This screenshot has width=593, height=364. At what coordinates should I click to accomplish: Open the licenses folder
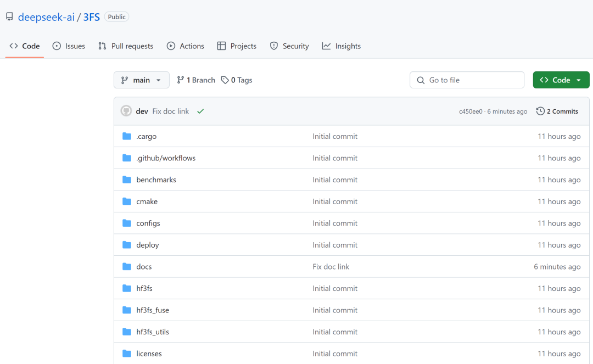point(149,354)
